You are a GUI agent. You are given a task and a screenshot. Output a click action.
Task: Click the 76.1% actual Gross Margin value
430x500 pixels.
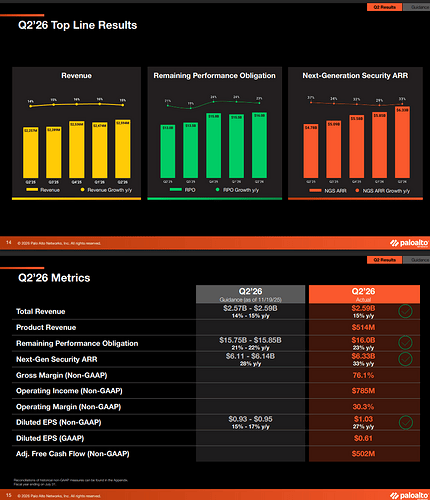click(363, 375)
